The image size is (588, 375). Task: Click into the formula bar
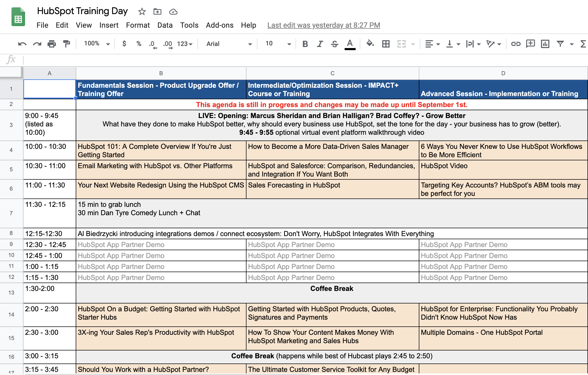[x=305, y=60]
